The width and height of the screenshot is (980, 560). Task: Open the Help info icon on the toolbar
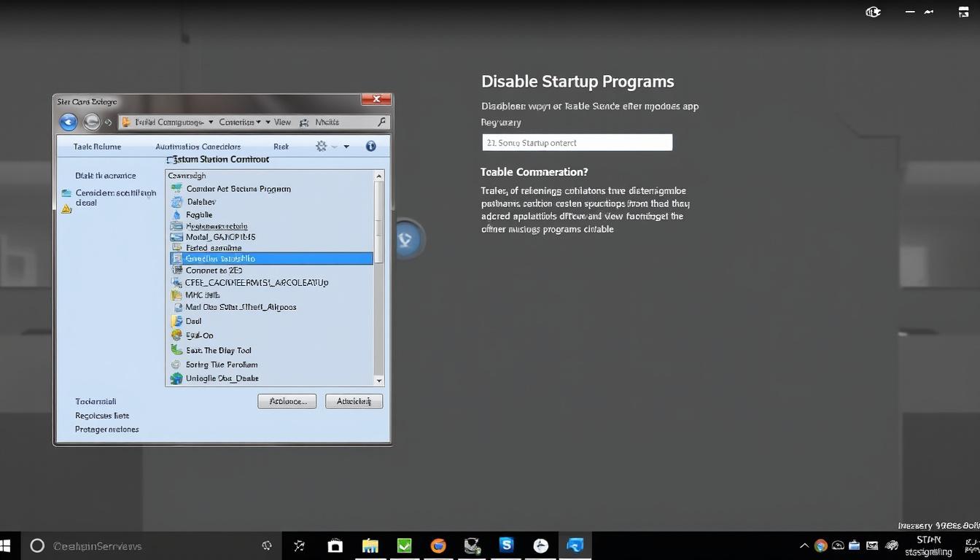click(370, 146)
